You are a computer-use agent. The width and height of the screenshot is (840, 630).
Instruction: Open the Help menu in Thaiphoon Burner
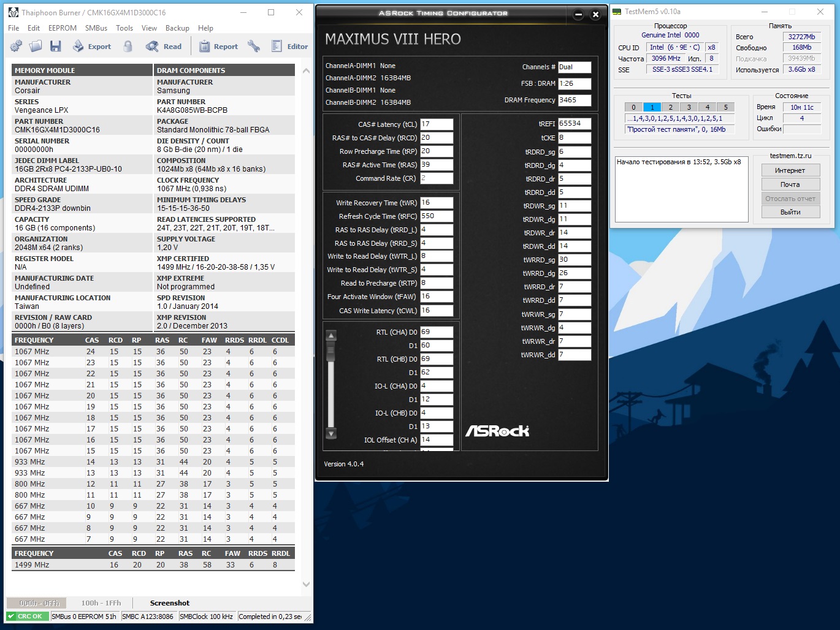click(205, 28)
